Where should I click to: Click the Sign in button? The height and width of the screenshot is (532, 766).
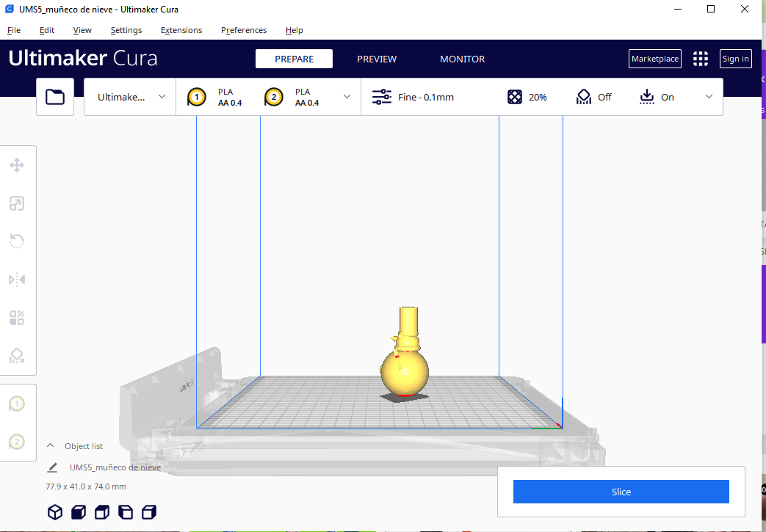(735, 59)
